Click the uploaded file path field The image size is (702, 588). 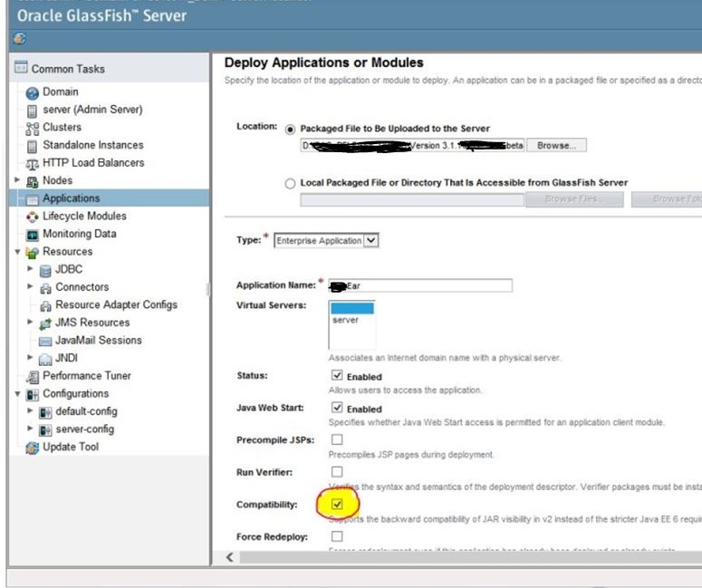point(412,146)
